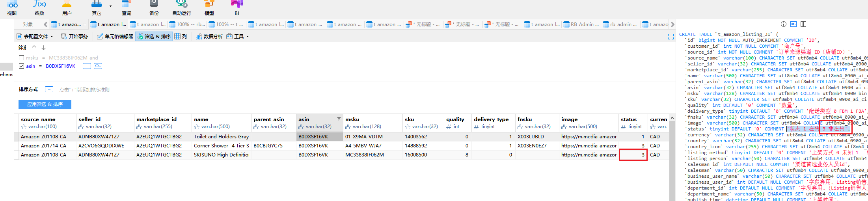Add a sort rule next to 排序方式
The height and width of the screenshot is (201, 868).
(49, 89)
